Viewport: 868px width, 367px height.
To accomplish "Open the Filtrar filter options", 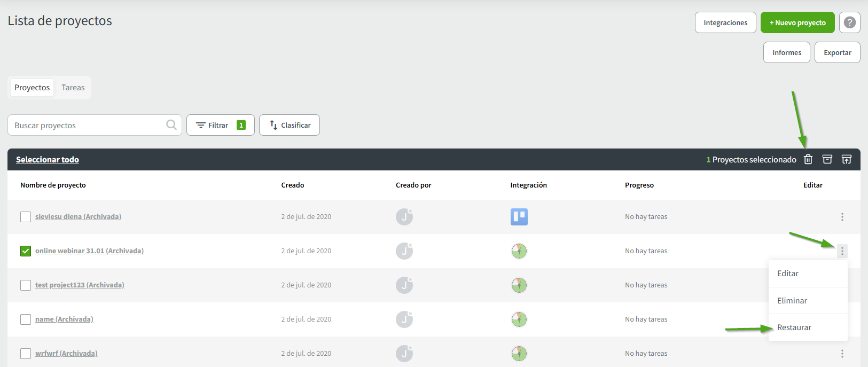I will pyautogui.click(x=220, y=125).
